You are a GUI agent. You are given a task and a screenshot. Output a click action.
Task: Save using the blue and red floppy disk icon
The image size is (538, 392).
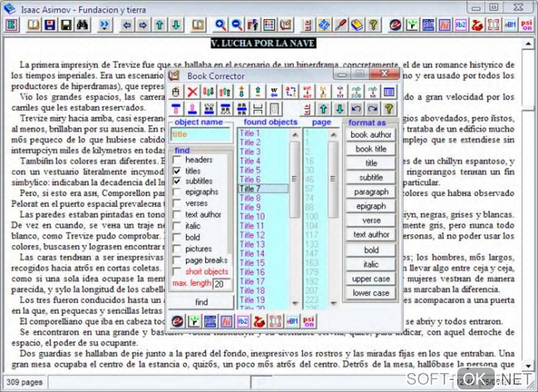[50, 25]
